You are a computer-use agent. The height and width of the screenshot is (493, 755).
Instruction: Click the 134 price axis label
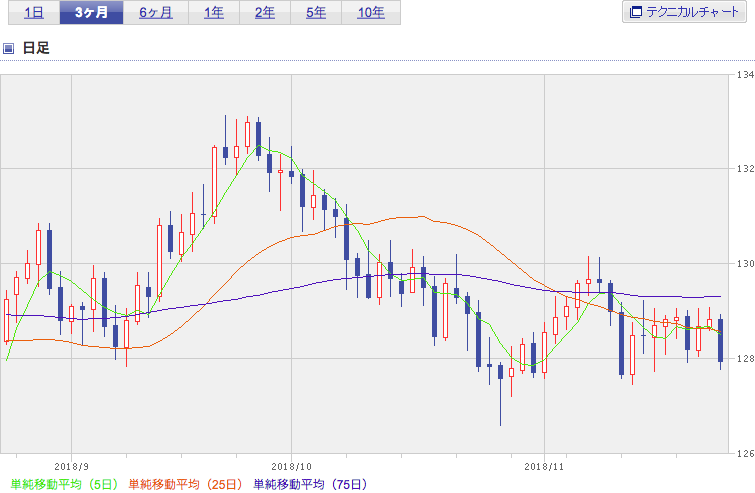745,75
